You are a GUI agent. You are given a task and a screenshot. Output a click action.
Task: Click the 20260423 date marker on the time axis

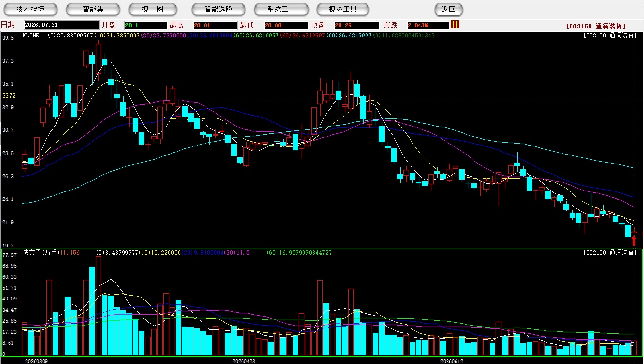(244, 361)
